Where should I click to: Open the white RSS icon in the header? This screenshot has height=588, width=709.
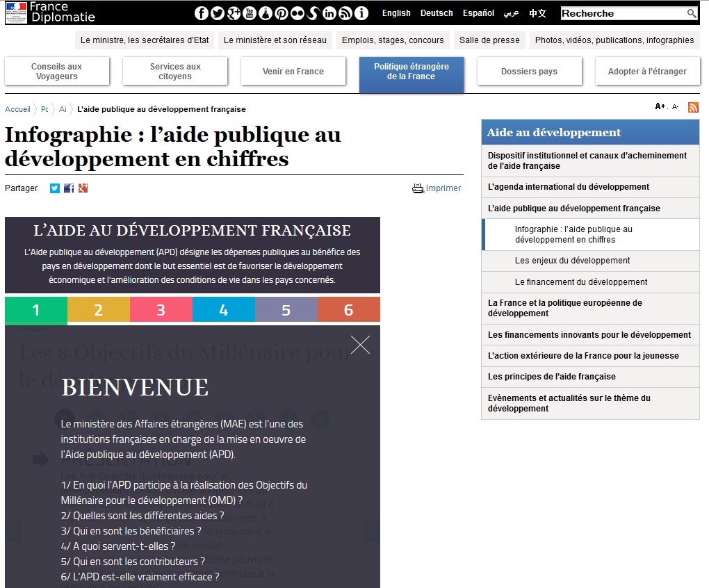pyautogui.click(x=345, y=13)
